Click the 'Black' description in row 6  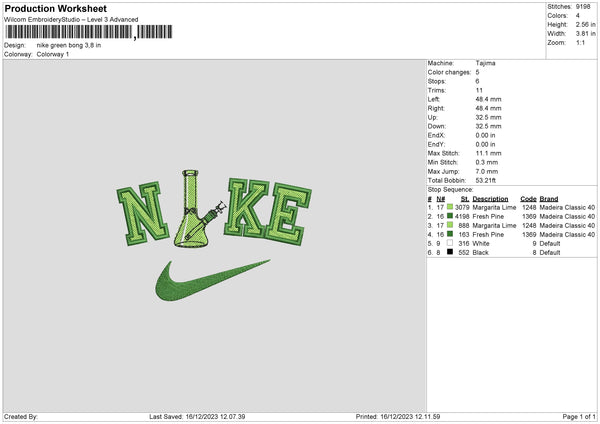coord(481,253)
